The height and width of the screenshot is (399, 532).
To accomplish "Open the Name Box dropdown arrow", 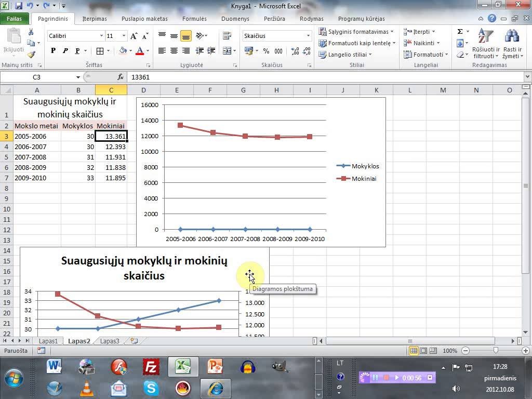I will 78,77.
